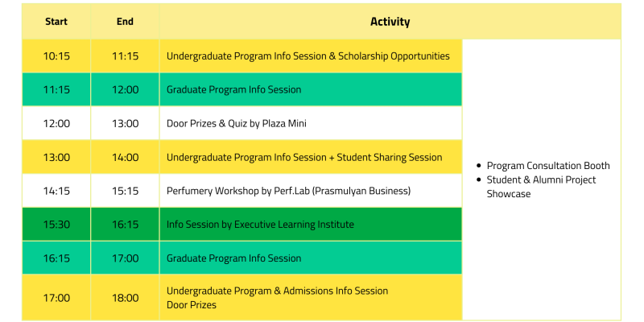Click the final Door Prizes text line
Screen dimensions: 644x322
192,305
